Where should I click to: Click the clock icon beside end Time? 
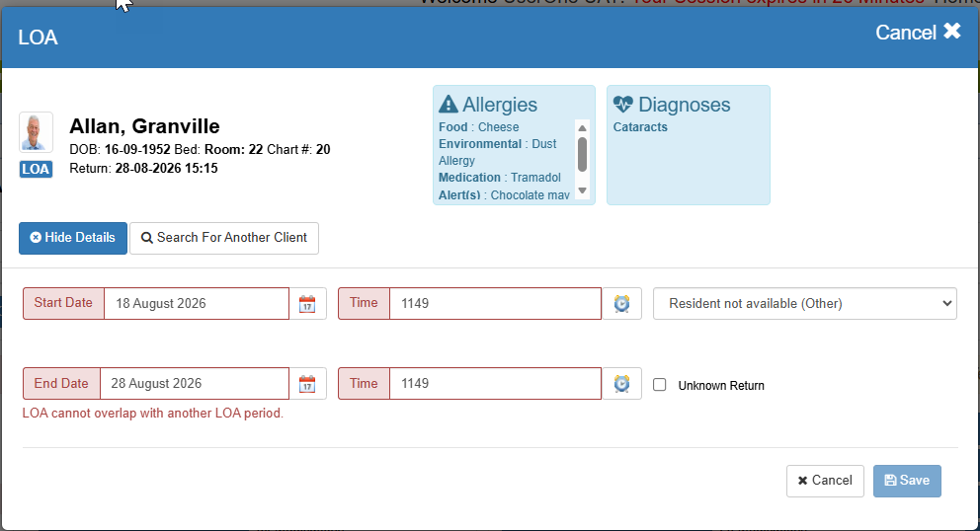point(621,384)
